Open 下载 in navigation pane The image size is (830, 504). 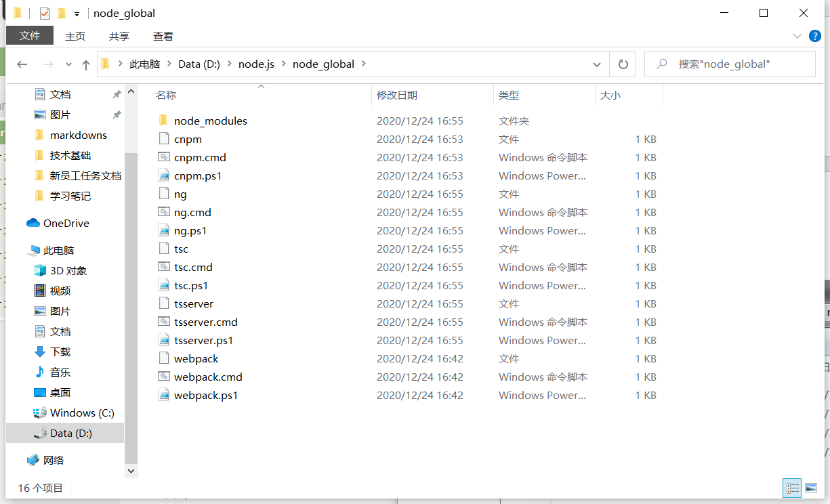point(60,352)
